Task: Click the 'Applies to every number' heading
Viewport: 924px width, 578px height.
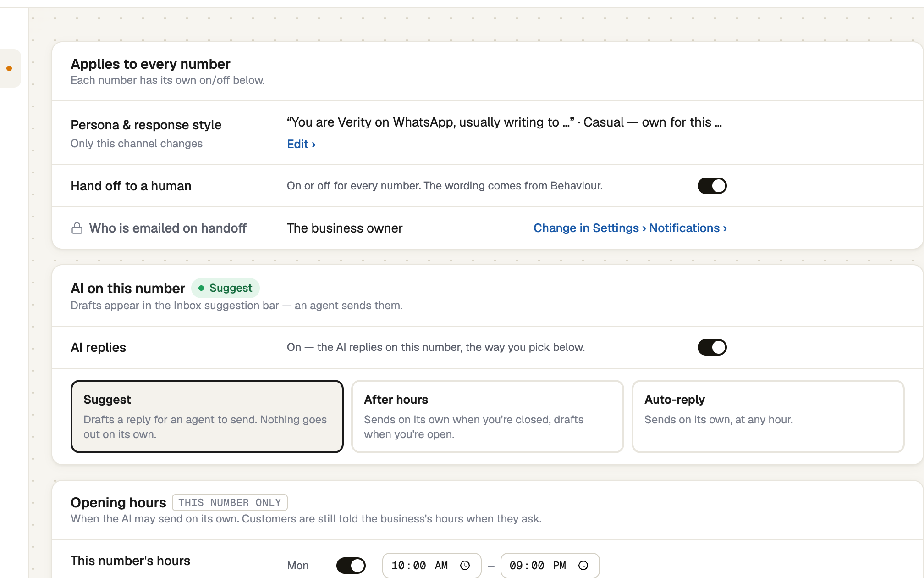Action: pos(150,64)
